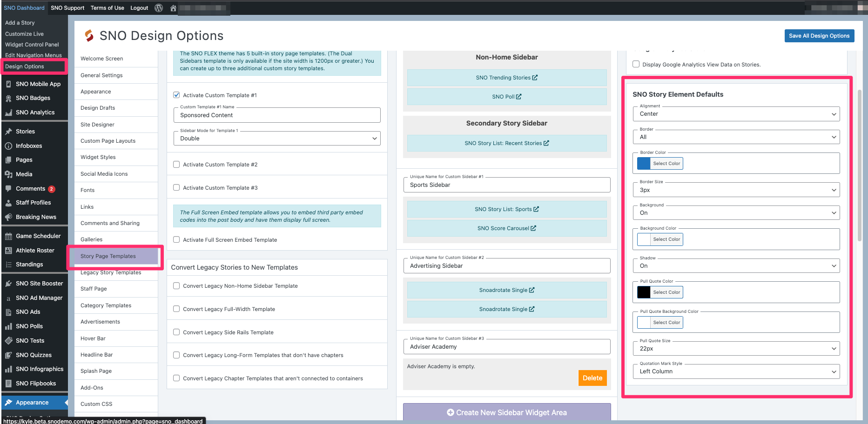Viewport: 868px width, 424px height.
Task: Toggle Display Google Analytics View Data checkbox
Action: point(636,64)
